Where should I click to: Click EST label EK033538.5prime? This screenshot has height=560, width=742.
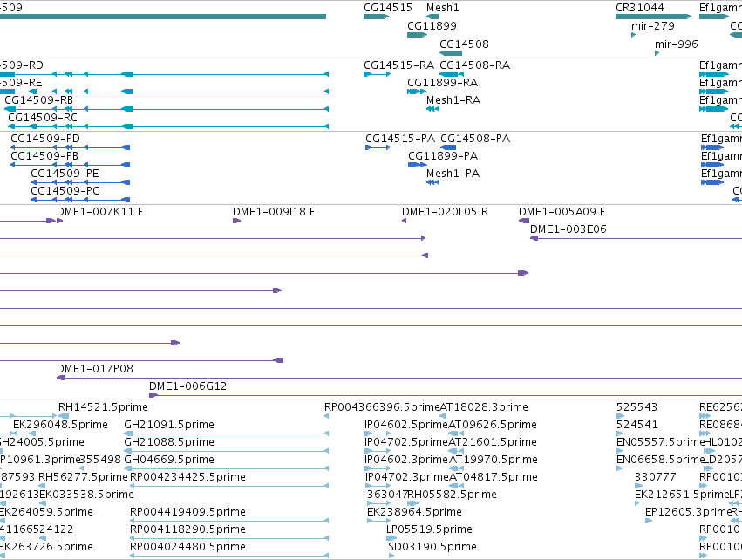pos(86,495)
